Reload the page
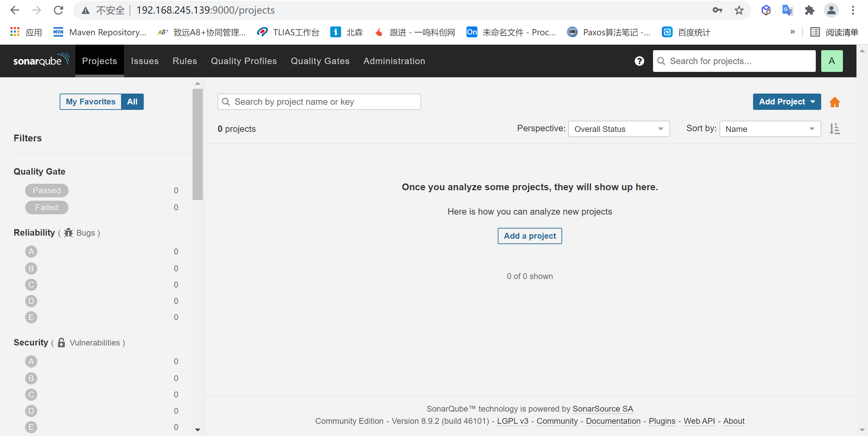 [58, 10]
